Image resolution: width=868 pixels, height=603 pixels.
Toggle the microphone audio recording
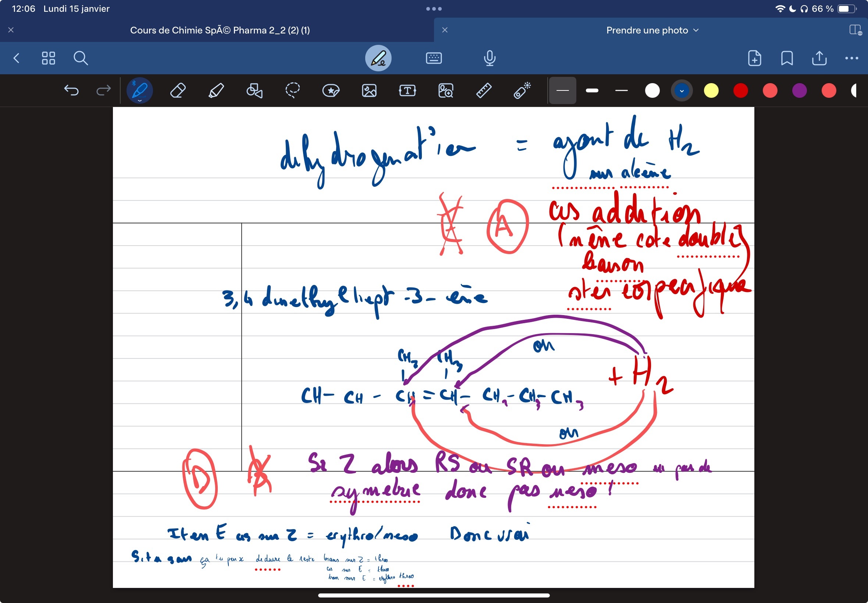point(490,58)
